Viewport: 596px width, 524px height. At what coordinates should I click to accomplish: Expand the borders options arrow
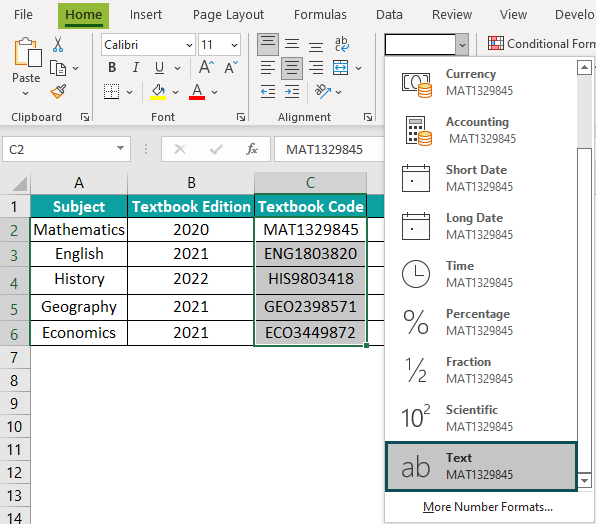(129, 92)
